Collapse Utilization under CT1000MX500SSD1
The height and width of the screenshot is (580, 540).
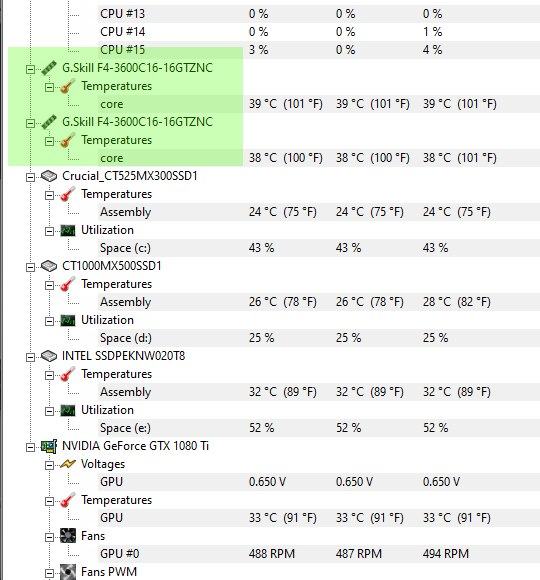coord(49,321)
